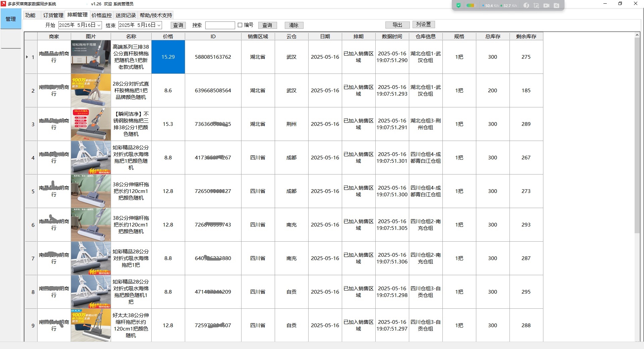The height and width of the screenshot is (349, 644).
Task: Click the total stock cell 200
Action: pyautogui.click(x=493, y=91)
